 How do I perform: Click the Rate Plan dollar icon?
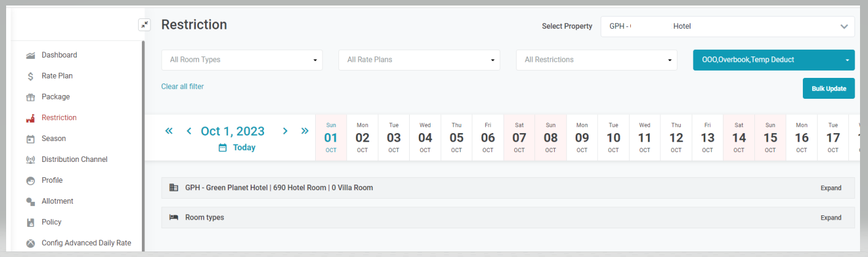click(x=30, y=76)
